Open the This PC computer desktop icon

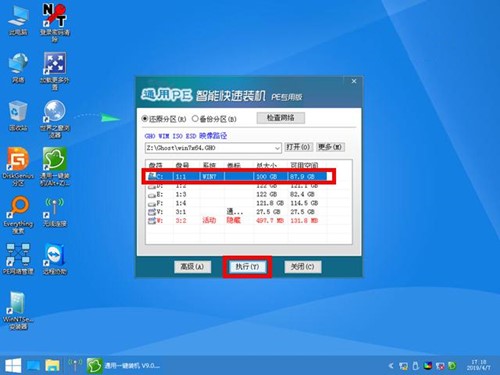click(18, 21)
